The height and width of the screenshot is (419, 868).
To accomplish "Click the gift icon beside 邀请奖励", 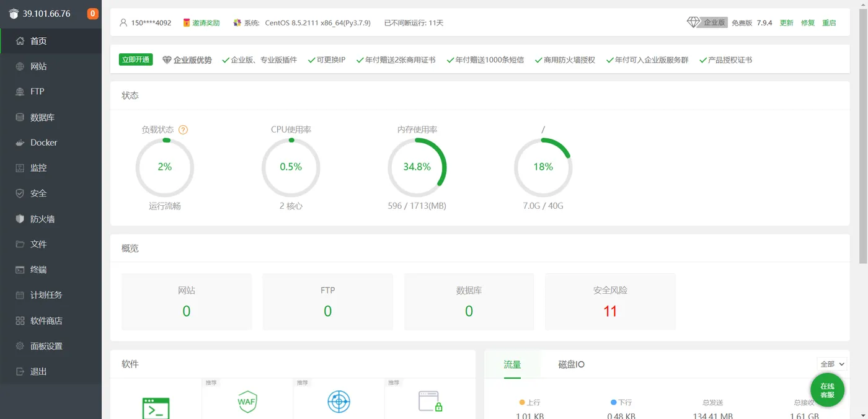I will 187,23.
